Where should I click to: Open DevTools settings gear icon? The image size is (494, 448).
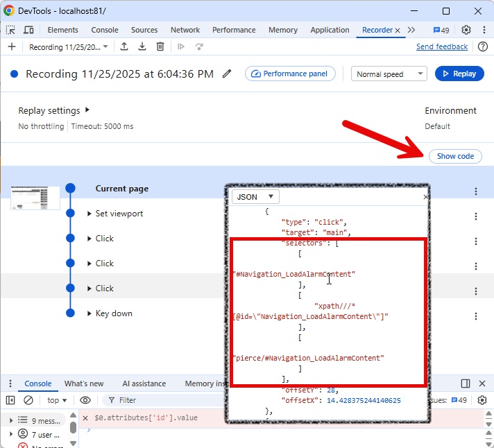[466, 30]
